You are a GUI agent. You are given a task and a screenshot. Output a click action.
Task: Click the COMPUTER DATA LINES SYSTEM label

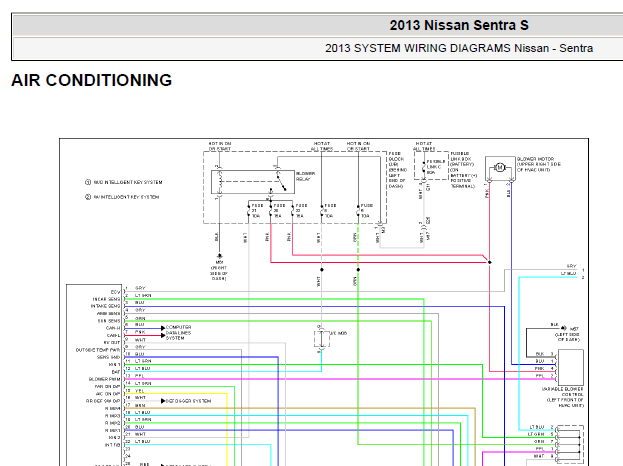tap(178, 333)
